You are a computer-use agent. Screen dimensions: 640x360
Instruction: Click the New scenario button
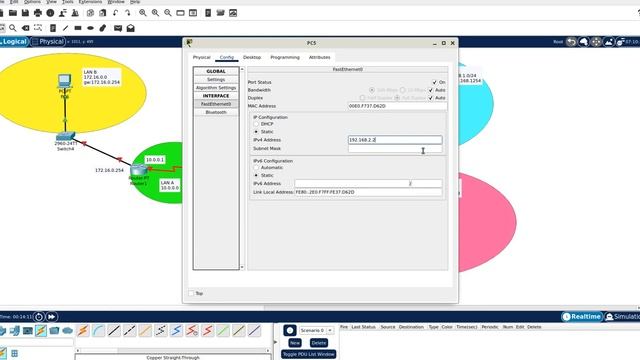click(295, 343)
